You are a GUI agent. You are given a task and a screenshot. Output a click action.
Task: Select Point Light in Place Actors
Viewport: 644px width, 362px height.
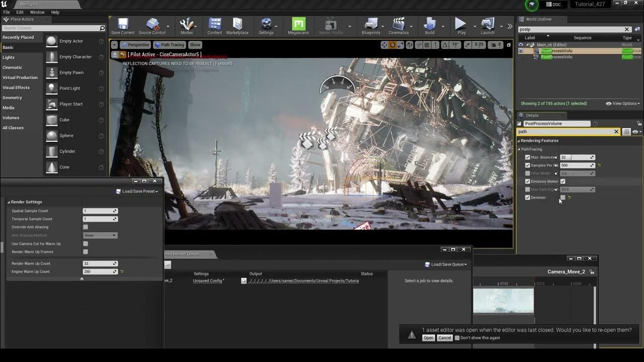coord(75,88)
